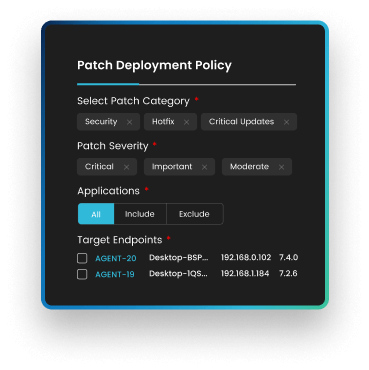Check the AGENT-19 endpoint checkbox

point(82,274)
